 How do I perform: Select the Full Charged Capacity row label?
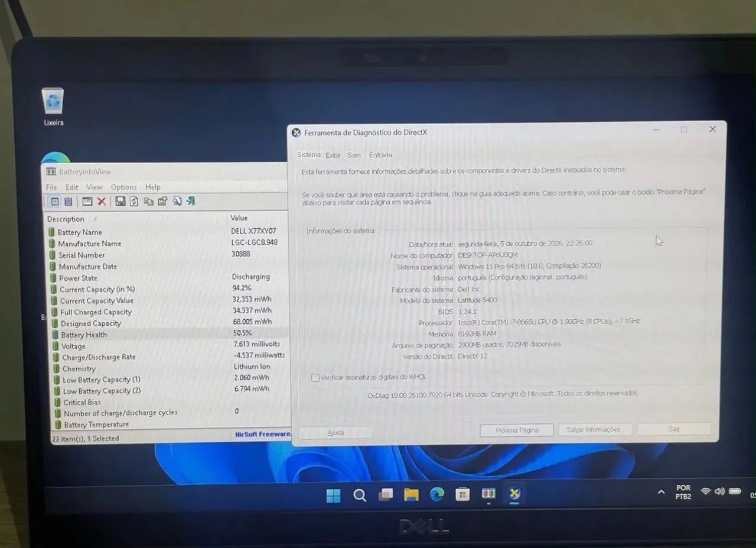96,312
